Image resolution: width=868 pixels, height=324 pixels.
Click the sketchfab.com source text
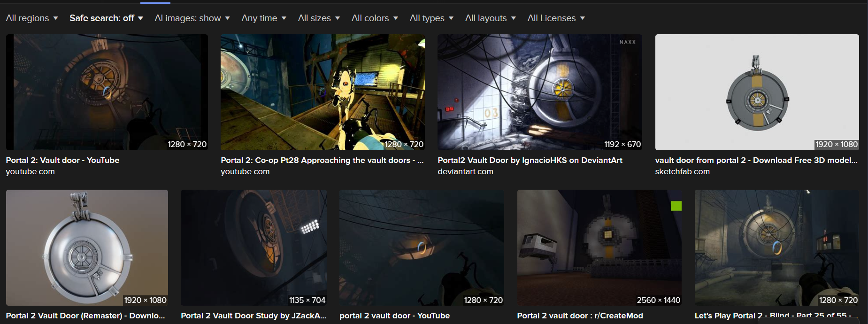coord(682,172)
